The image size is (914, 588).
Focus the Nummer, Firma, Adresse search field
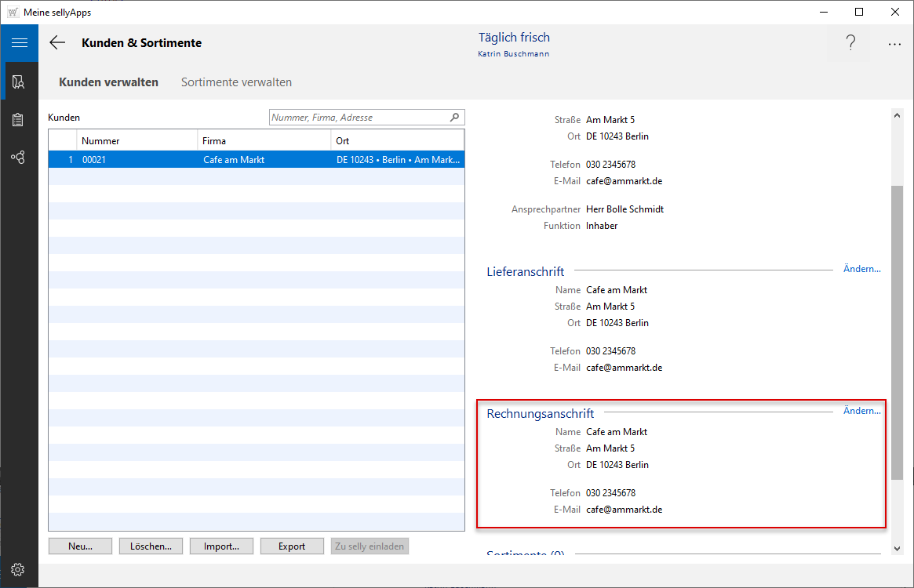(x=359, y=118)
